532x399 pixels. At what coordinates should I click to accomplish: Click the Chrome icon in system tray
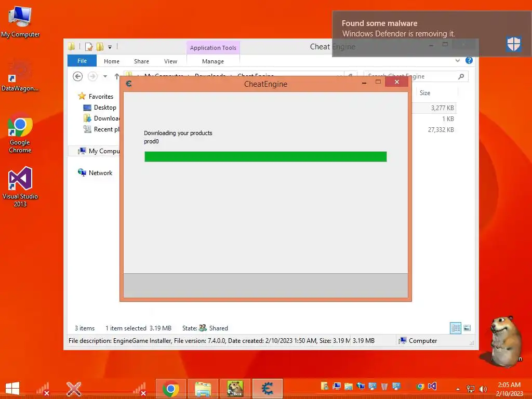(x=420, y=387)
